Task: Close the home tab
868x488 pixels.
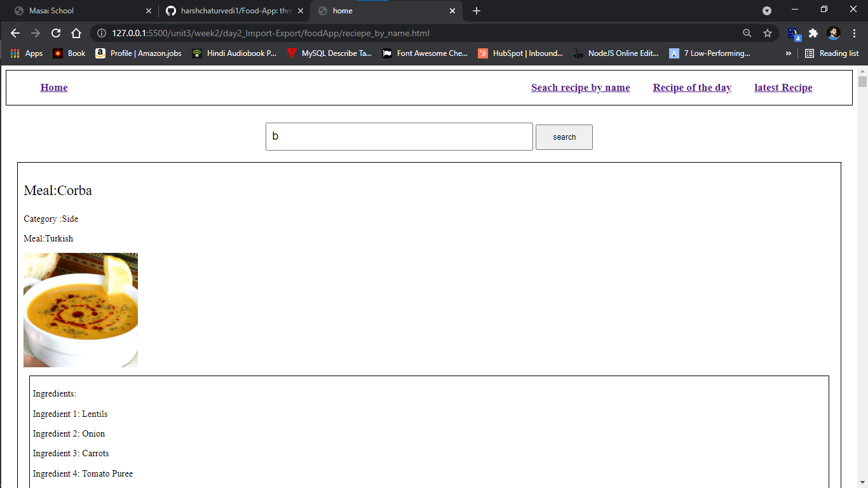Action: 452,11
